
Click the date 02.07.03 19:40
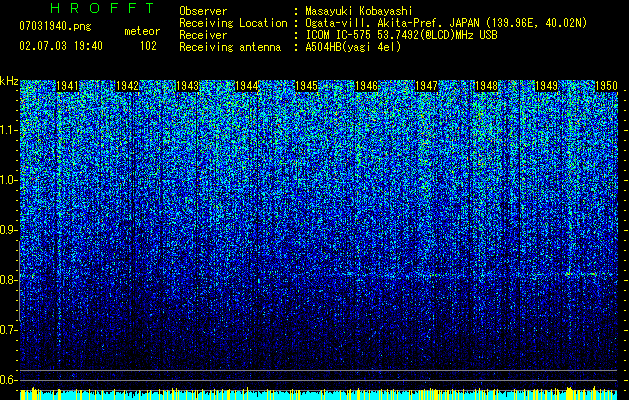61,46
